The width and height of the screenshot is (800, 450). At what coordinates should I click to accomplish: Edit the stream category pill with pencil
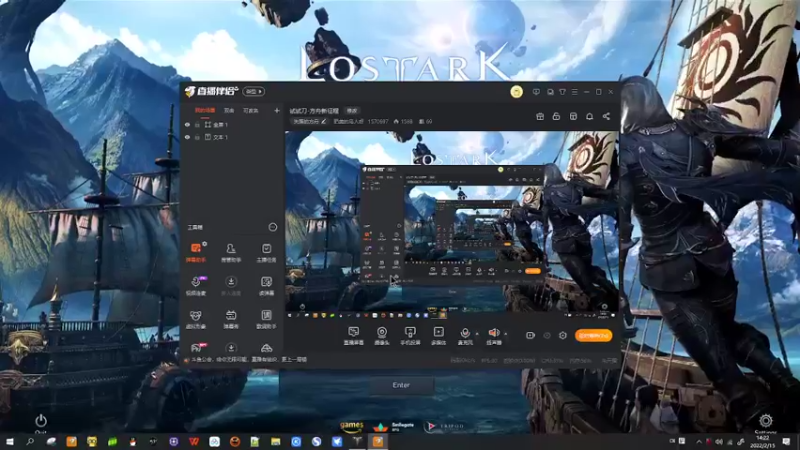click(309, 121)
